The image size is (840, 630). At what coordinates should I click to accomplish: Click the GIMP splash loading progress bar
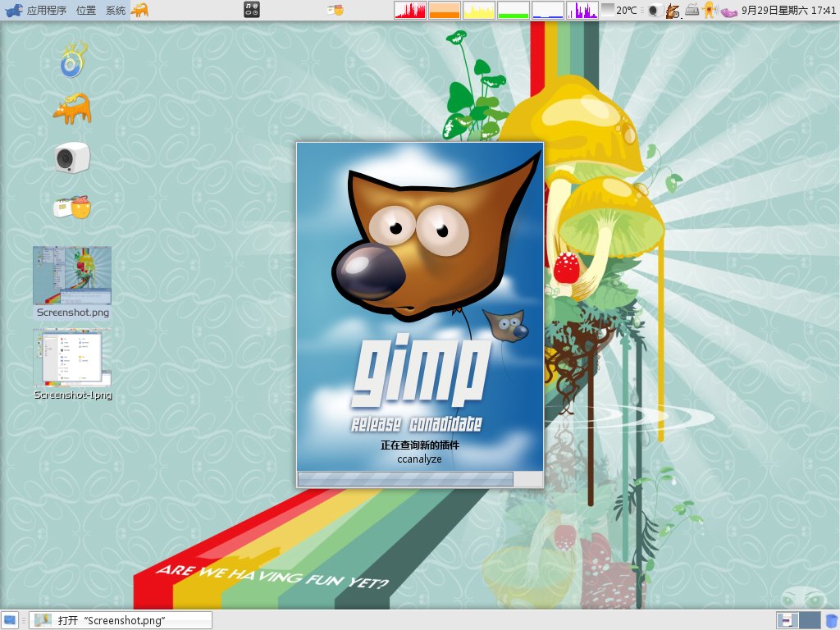coord(420,479)
